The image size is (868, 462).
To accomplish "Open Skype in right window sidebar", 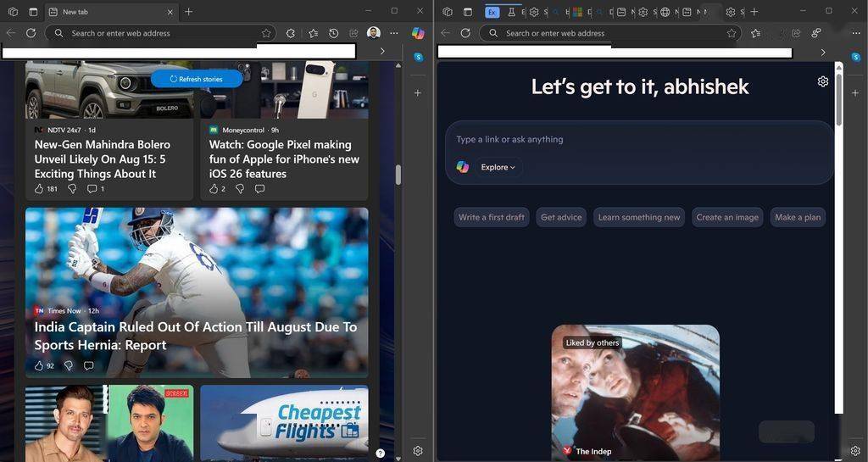I will tap(856, 57).
